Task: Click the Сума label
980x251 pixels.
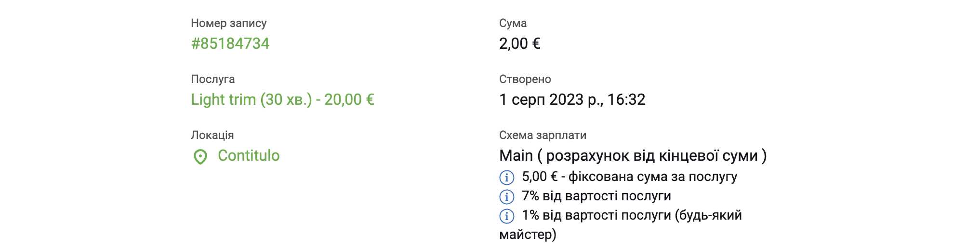Action: coord(513,23)
